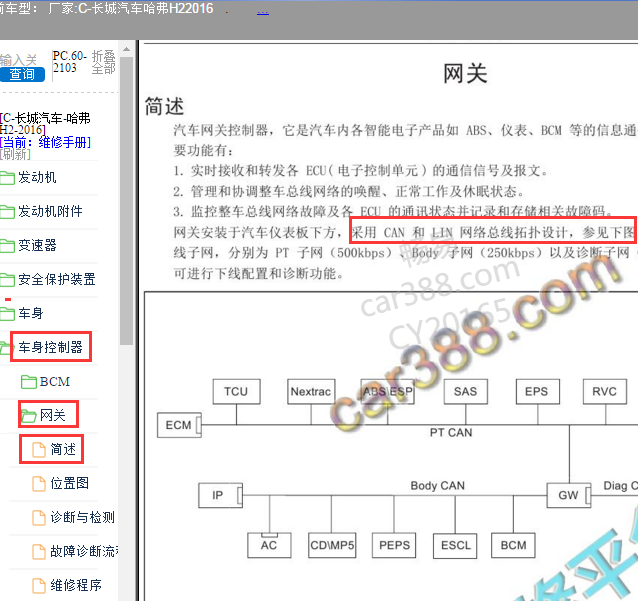Open the 诊断与检测 page entry

tap(83, 517)
